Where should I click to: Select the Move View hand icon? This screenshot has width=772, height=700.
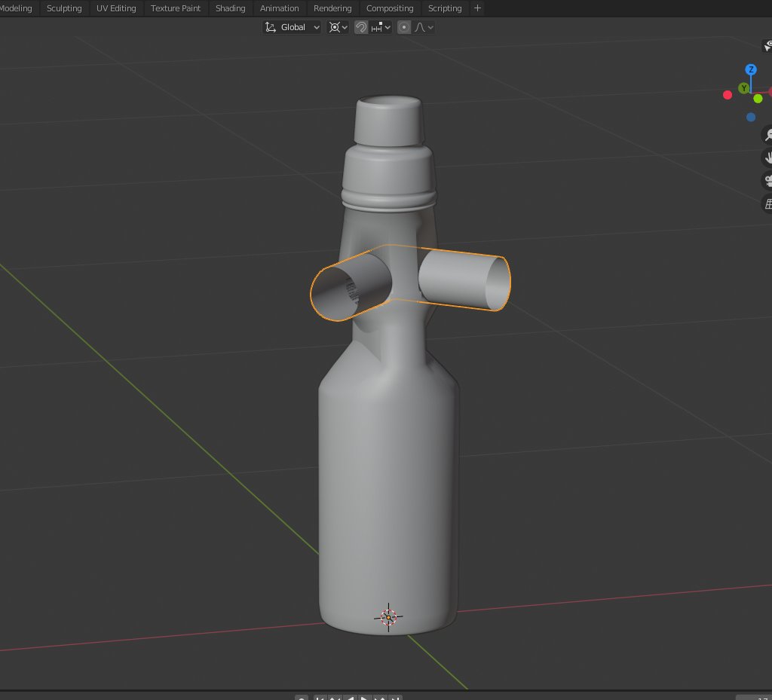(767, 158)
